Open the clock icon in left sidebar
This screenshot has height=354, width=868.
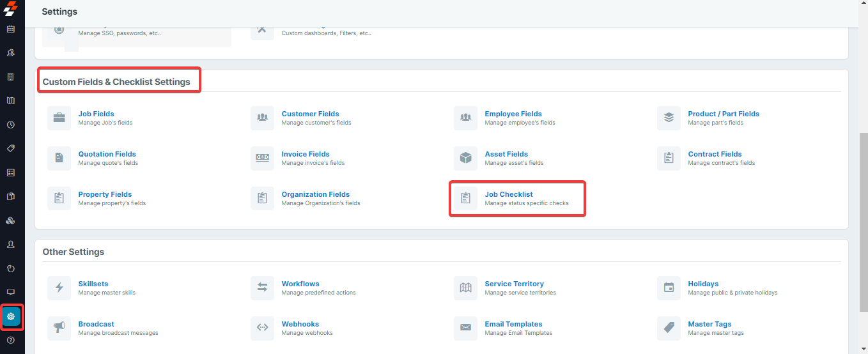click(11, 125)
